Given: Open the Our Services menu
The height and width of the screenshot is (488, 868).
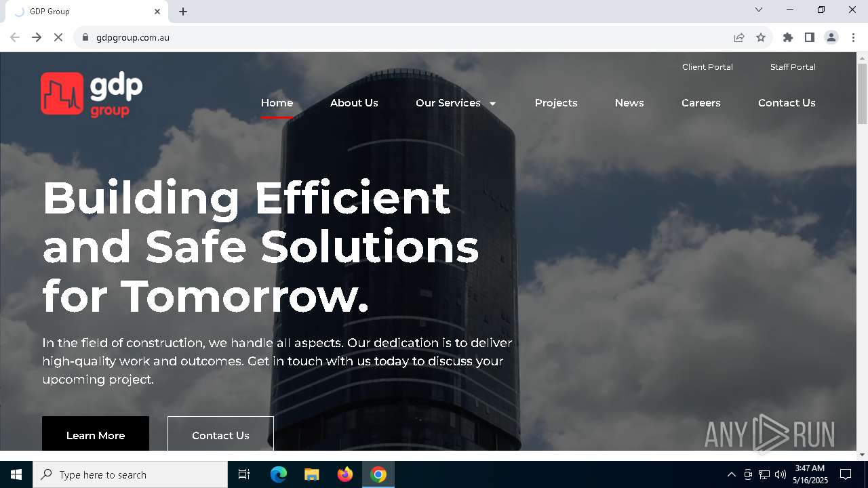Looking at the screenshot, I should click(448, 103).
